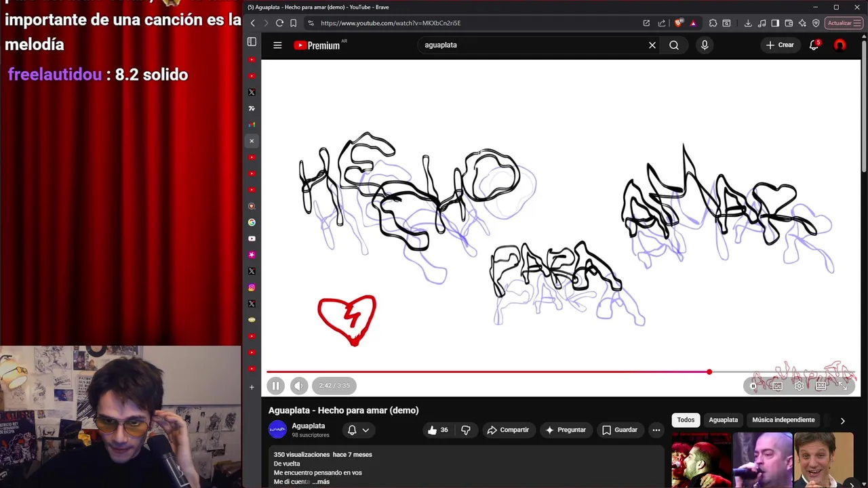Open YouTube notifications bell
Screen dimensions: 868x488
click(x=814, y=45)
